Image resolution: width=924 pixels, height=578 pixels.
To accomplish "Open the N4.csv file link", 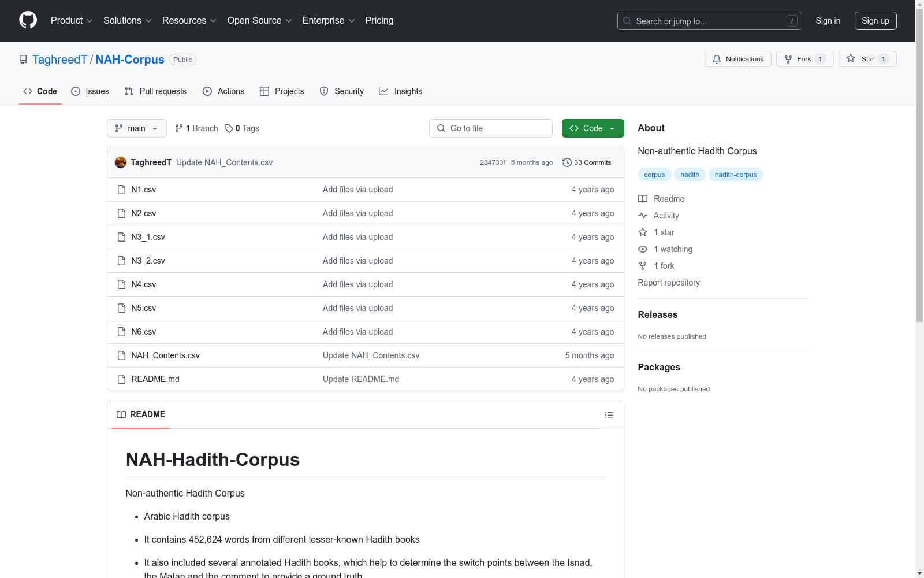I will 144,284.
